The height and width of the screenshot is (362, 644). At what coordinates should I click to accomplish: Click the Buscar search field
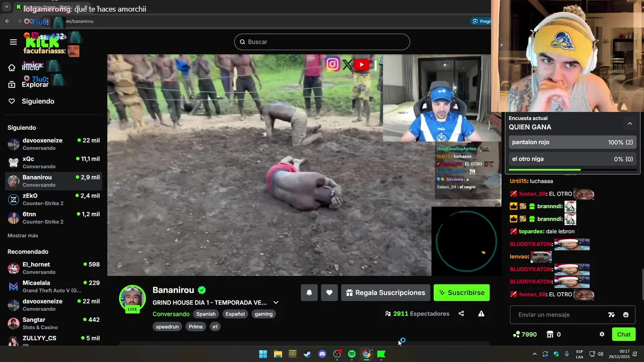tap(322, 42)
